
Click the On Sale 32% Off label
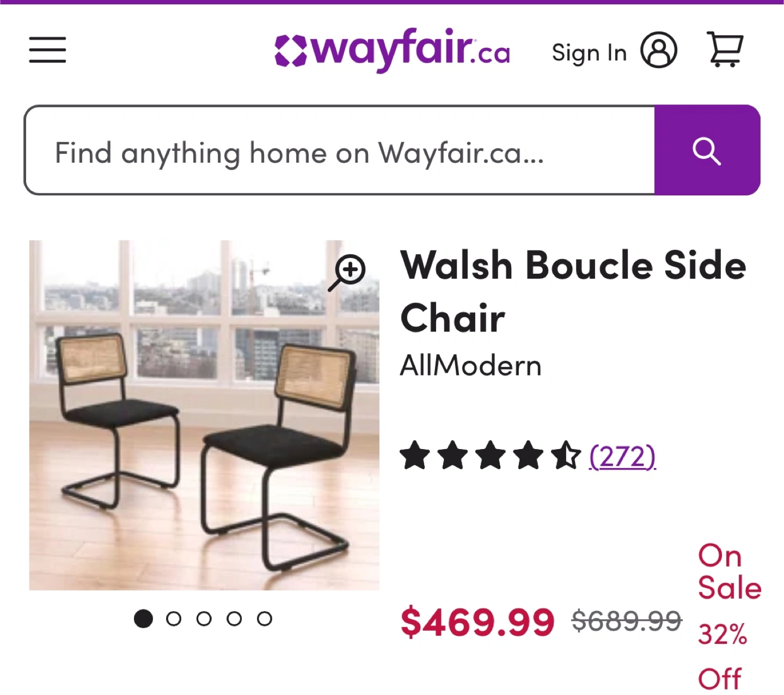click(x=728, y=618)
